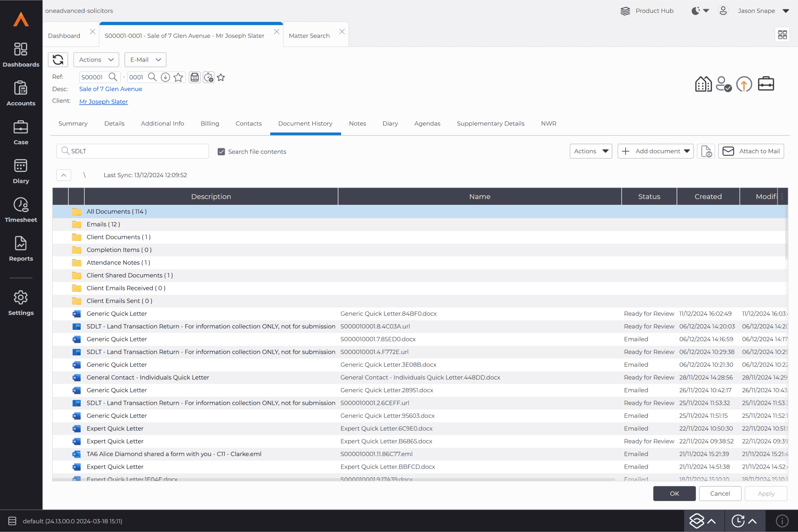Image resolution: width=798 pixels, height=532 pixels.
Task: Click the briefcase icon at top right
Action: 766,84
